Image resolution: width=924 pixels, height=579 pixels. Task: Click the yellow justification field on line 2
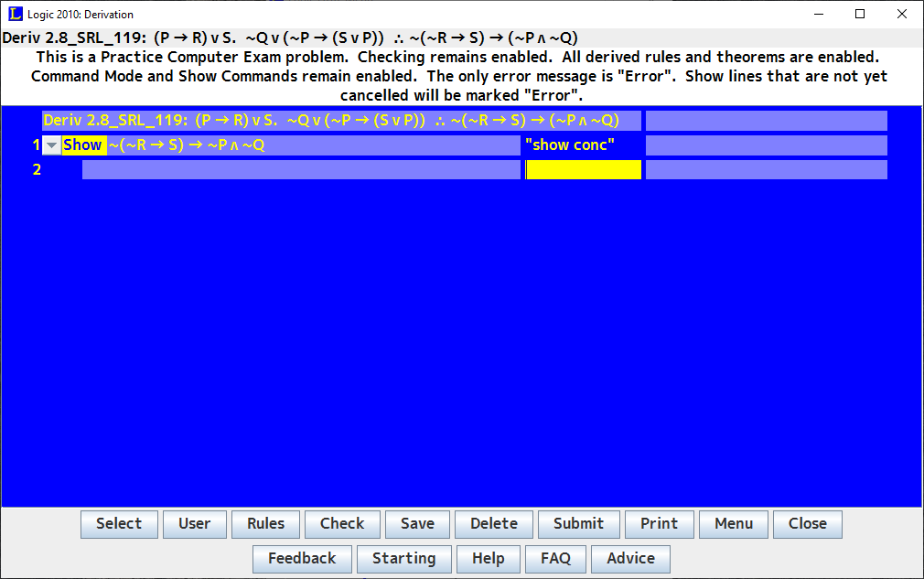point(584,169)
